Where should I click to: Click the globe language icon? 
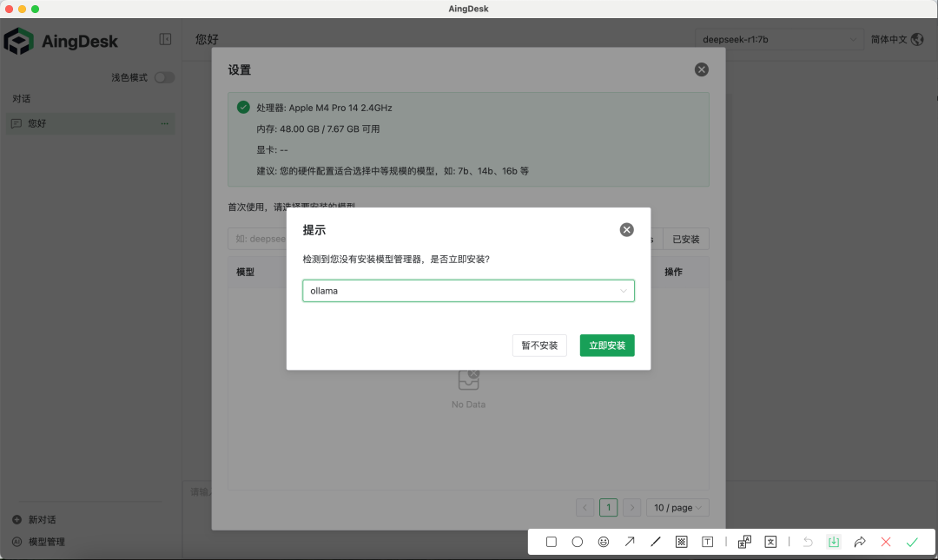(918, 39)
